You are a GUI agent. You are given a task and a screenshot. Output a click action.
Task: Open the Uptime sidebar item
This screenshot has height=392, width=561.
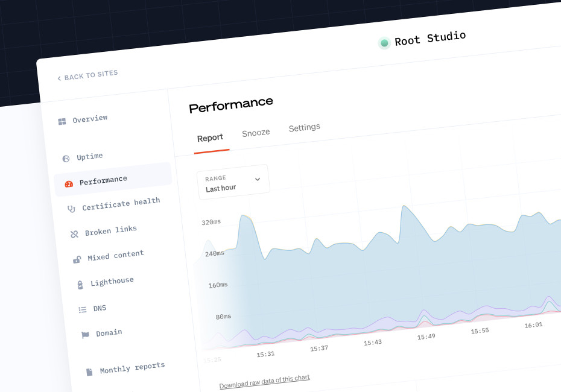83,157
